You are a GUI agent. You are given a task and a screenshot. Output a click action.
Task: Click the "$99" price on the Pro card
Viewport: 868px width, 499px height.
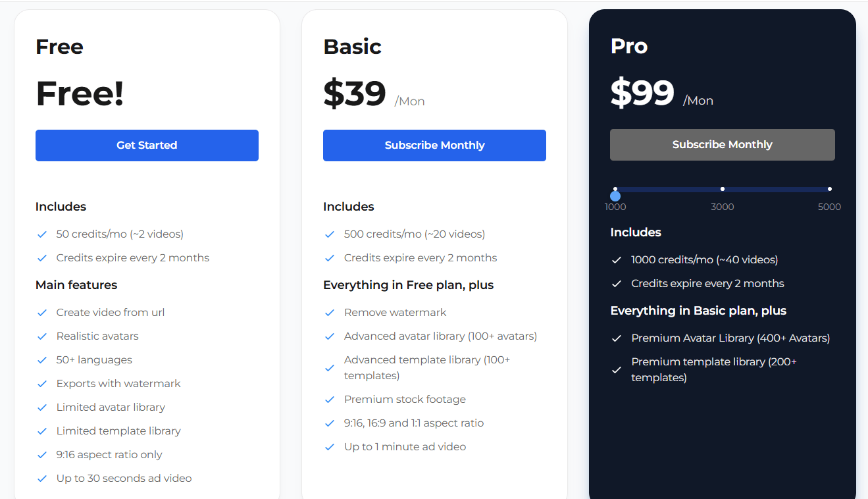point(642,93)
